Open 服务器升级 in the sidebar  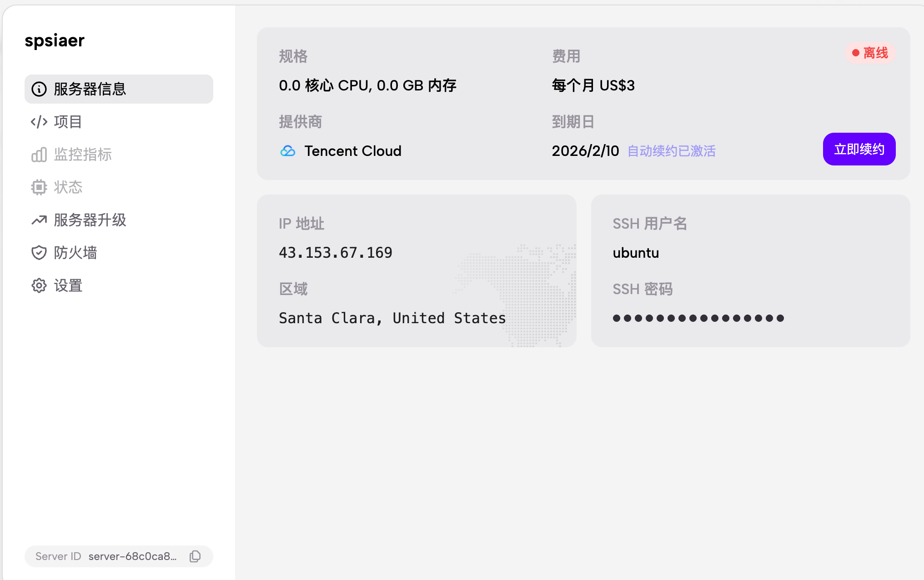pos(90,220)
